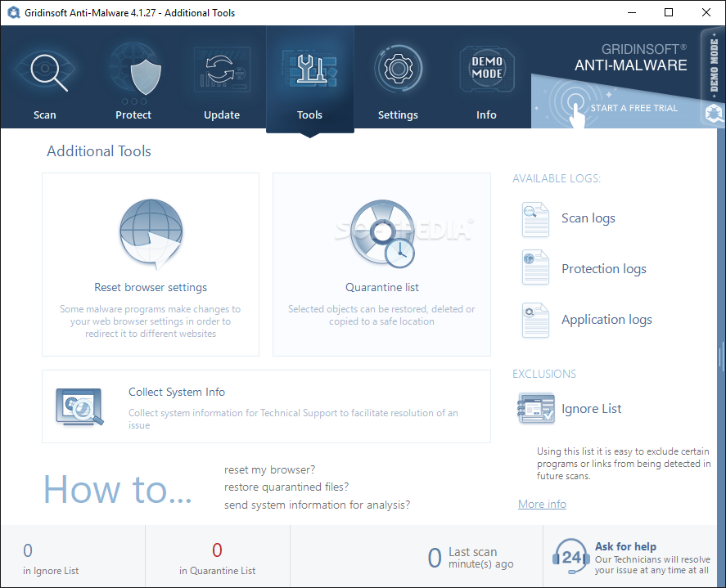Select the Tools wrench icon
The height and width of the screenshot is (588, 726).
(x=309, y=70)
